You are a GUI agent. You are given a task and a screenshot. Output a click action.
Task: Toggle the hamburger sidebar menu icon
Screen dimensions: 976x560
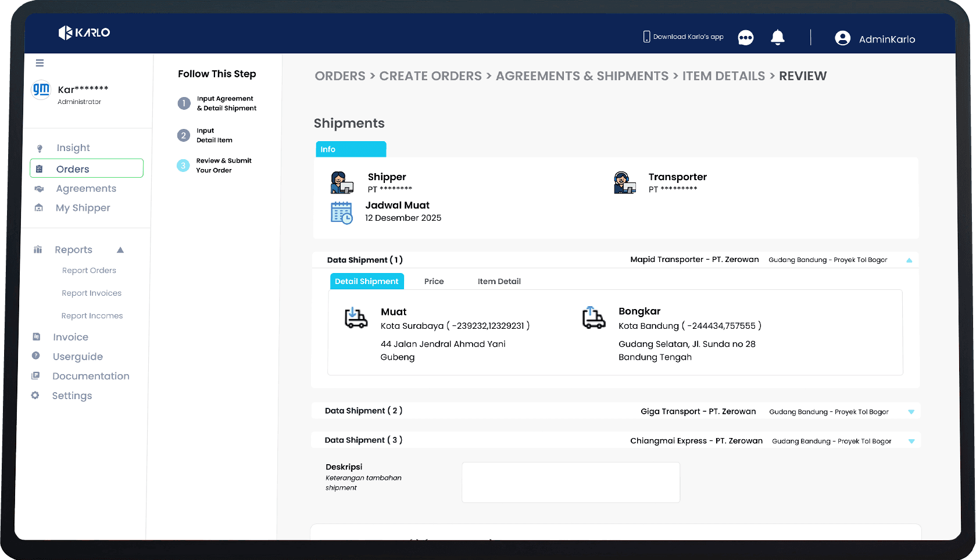[40, 63]
